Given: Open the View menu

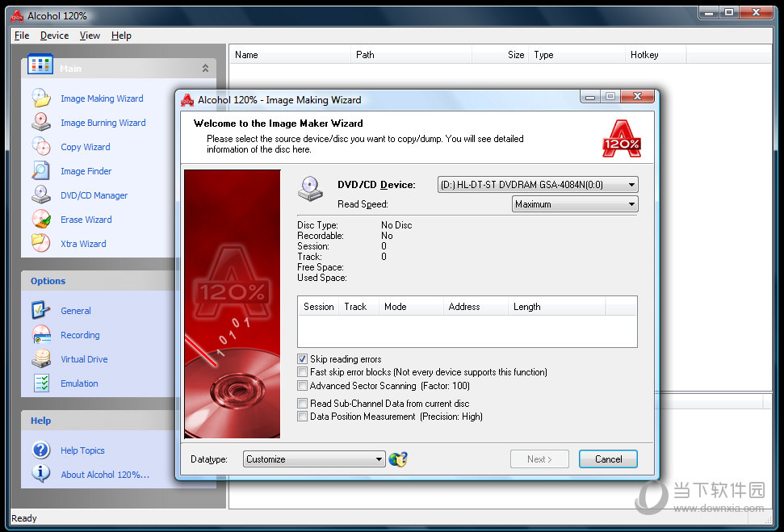Looking at the screenshot, I should [x=90, y=36].
